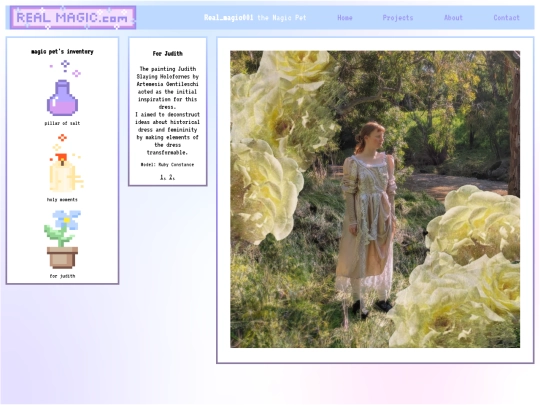The height and width of the screenshot is (405, 540).
Task: Open the purple potion 'pillar of salt' icon
Action: click(63, 89)
